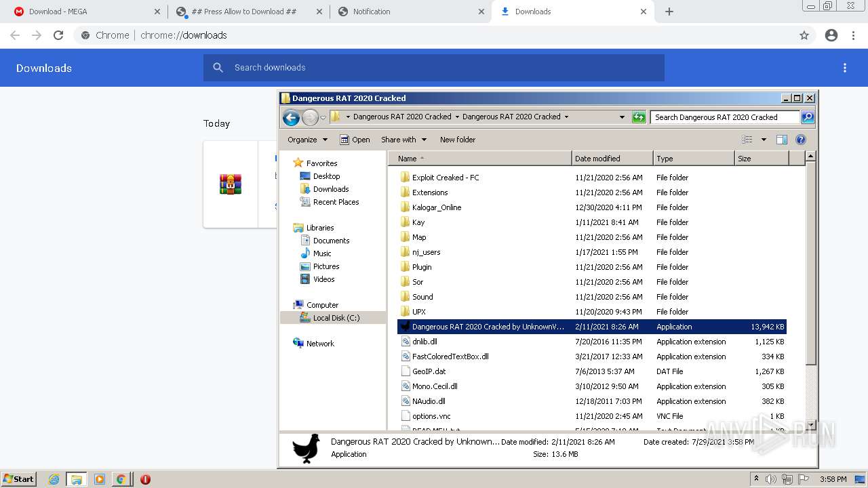Viewport: 868px width, 488px height.
Task: Open the Share with dropdown
Action: [403, 140]
